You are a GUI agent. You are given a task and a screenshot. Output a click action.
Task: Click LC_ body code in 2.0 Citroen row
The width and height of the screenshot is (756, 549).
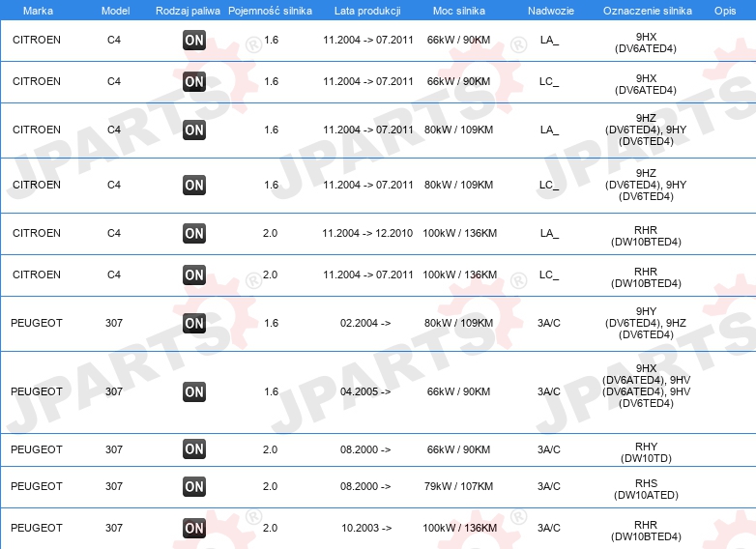click(x=549, y=274)
